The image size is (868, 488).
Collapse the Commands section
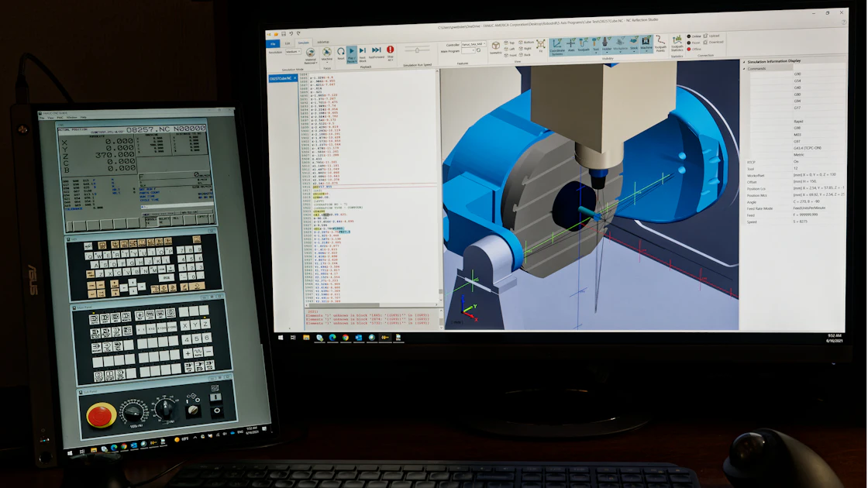[744, 69]
